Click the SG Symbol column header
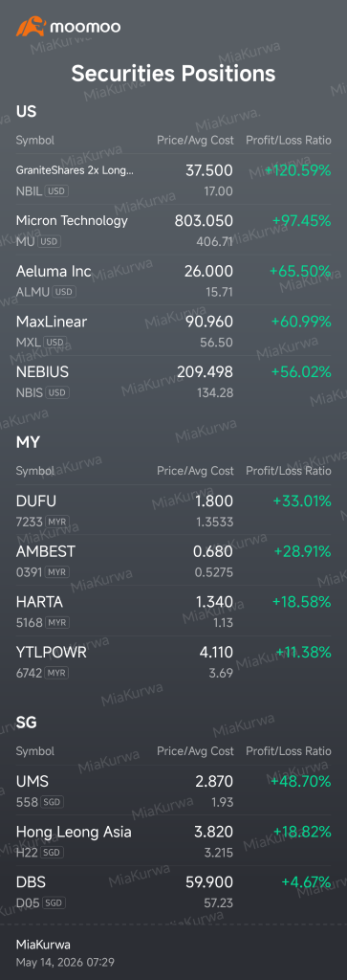This screenshot has height=980, width=347. (35, 750)
